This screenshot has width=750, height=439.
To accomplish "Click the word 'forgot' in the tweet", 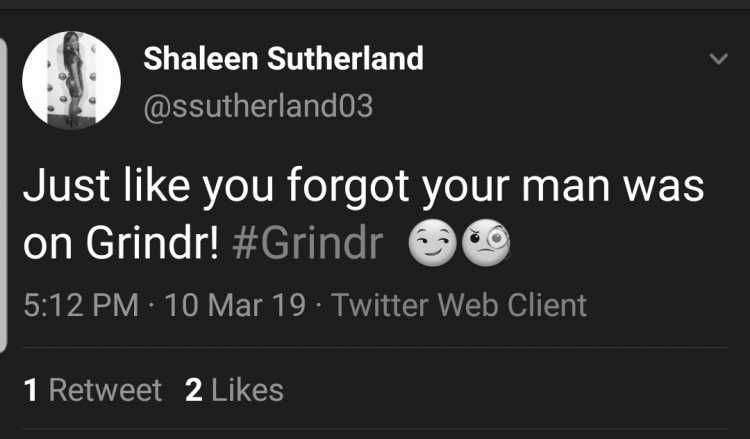I will (x=348, y=187).
